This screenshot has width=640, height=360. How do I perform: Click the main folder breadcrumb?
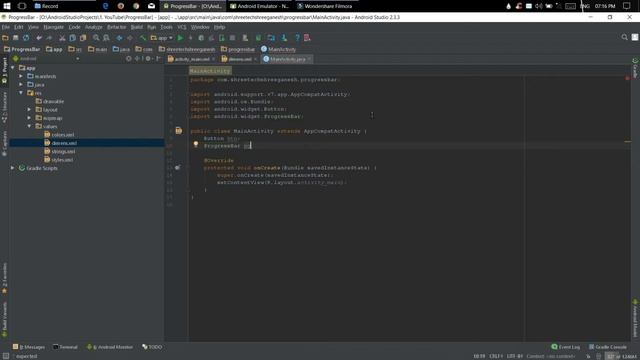pyautogui.click(x=97, y=49)
